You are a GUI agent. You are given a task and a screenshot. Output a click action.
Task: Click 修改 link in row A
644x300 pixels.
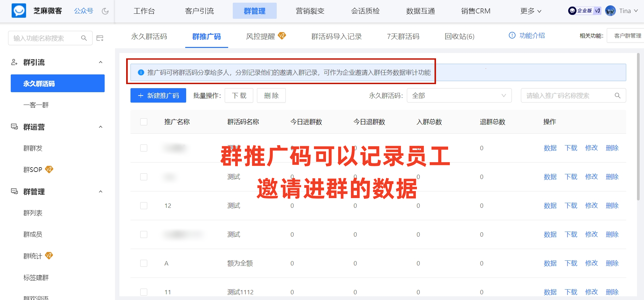point(591,263)
